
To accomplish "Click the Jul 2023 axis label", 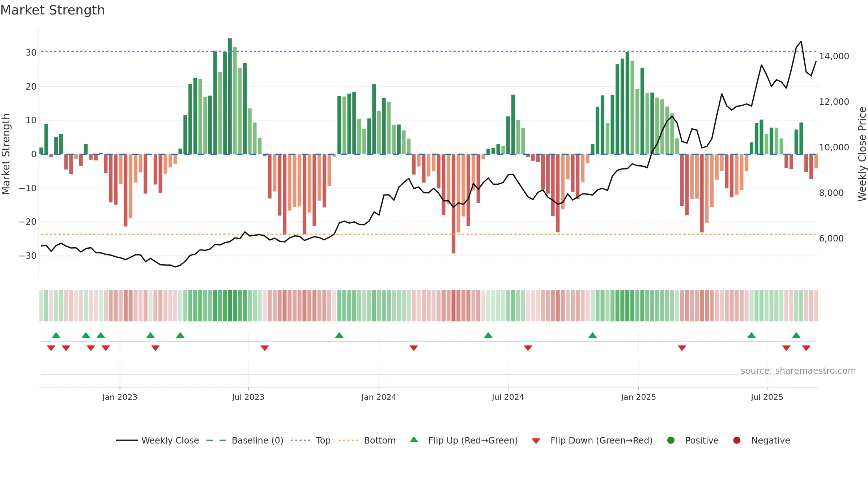I will (248, 397).
